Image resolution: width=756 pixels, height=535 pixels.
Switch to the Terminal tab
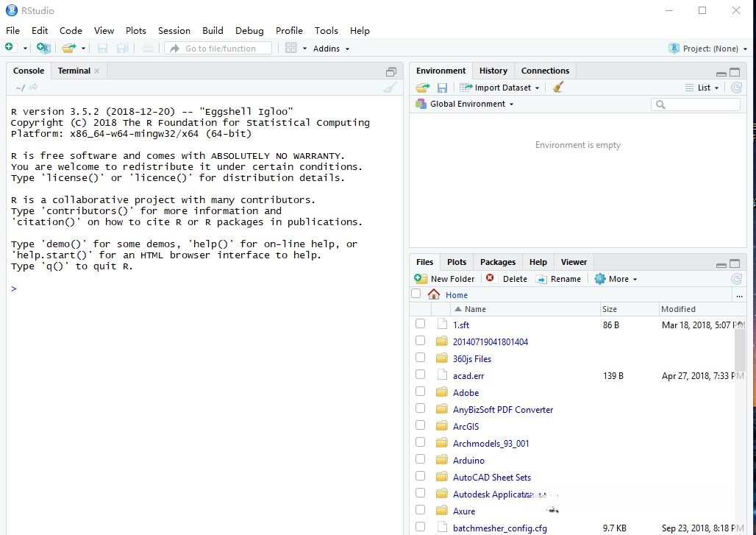[x=74, y=71]
